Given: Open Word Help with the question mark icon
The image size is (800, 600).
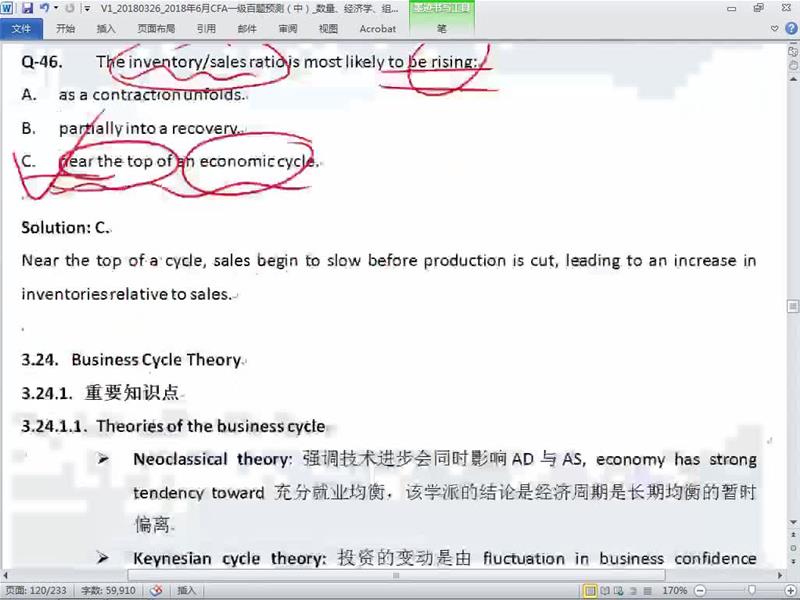Looking at the screenshot, I should click(791, 29).
